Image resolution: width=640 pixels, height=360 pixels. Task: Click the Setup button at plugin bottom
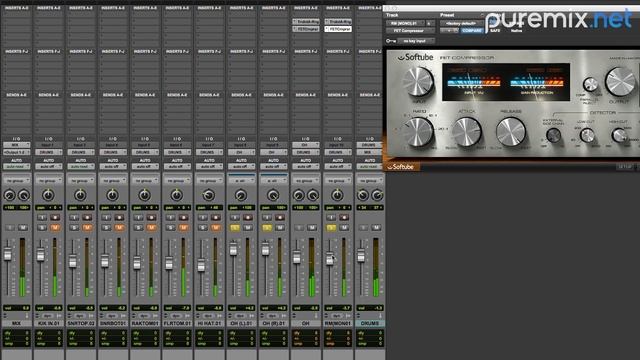tap(624, 167)
